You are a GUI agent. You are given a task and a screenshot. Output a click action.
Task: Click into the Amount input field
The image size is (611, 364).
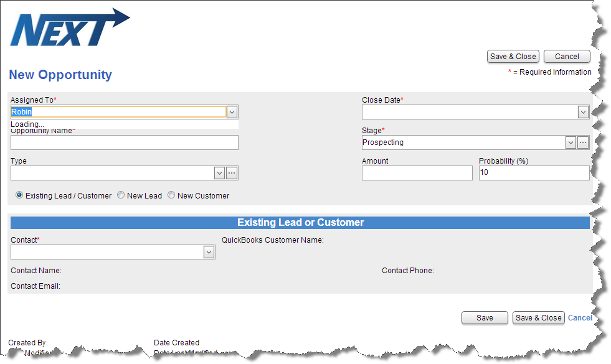[x=417, y=173]
